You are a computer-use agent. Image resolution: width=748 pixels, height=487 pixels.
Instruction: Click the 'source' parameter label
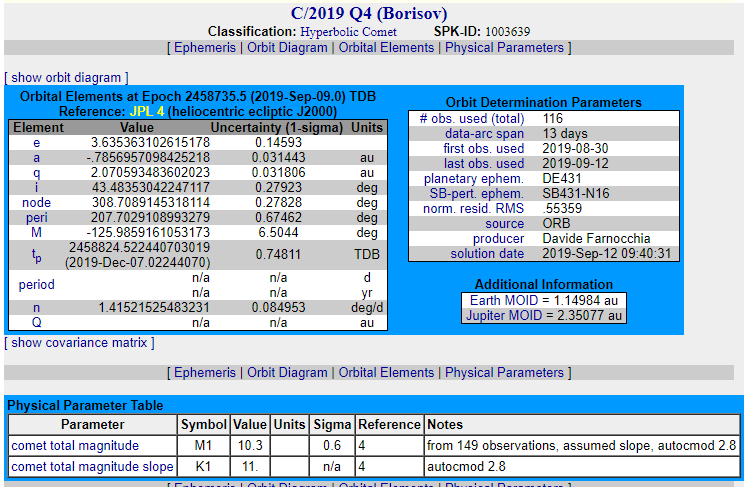[504, 223]
